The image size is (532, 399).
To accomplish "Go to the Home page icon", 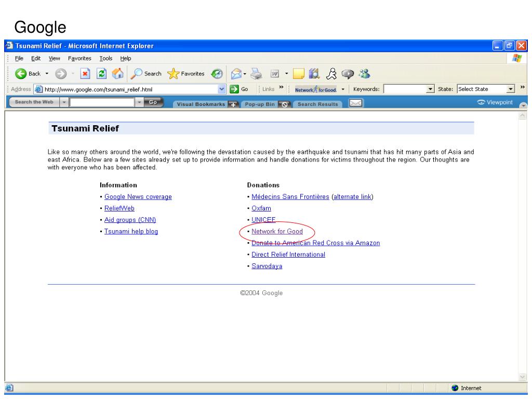I will coord(118,74).
